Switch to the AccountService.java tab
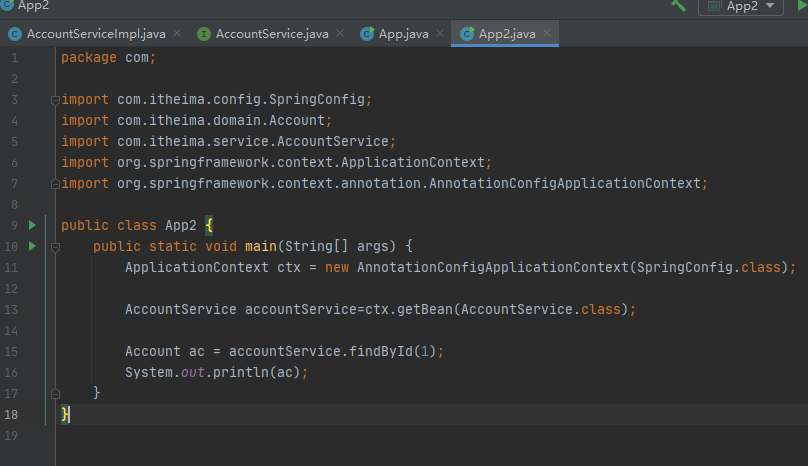The image size is (808, 466). click(272, 34)
